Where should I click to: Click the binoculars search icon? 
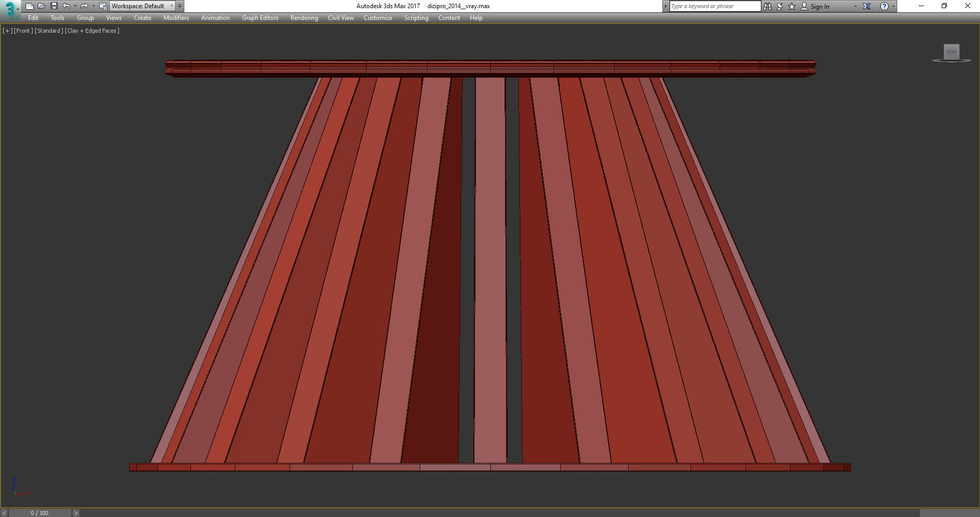coord(767,6)
